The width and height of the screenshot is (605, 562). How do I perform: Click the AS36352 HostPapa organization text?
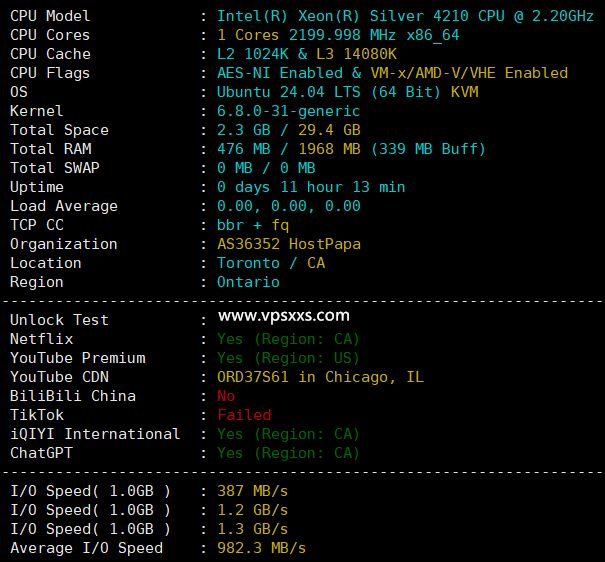point(289,244)
